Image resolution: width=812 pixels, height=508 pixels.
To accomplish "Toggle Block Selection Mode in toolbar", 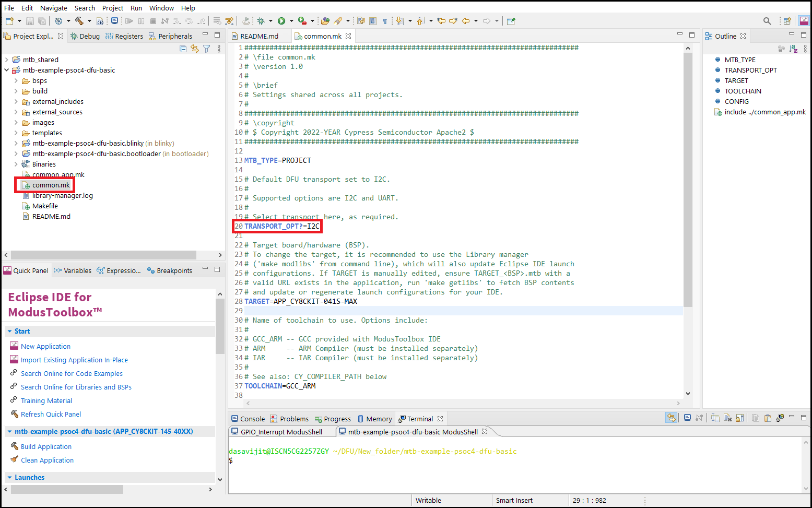I will 373,21.
